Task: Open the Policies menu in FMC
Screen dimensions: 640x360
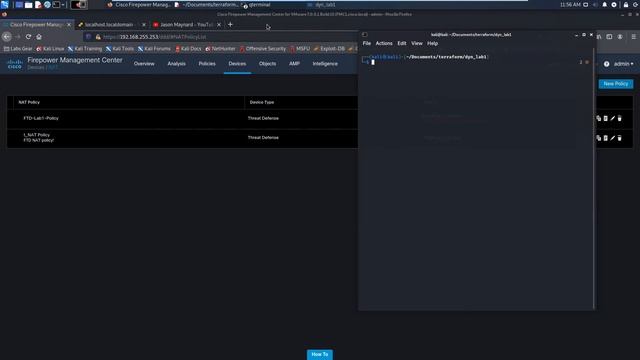Action: (207, 64)
